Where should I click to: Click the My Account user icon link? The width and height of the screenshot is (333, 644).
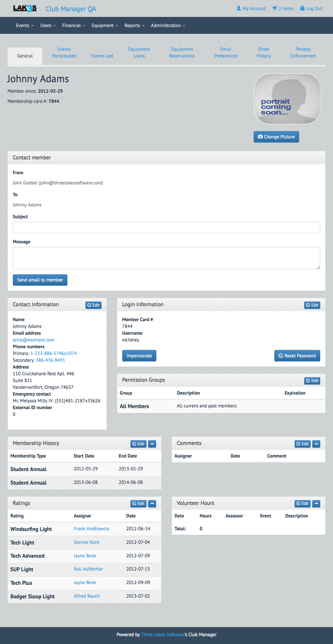click(x=251, y=8)
